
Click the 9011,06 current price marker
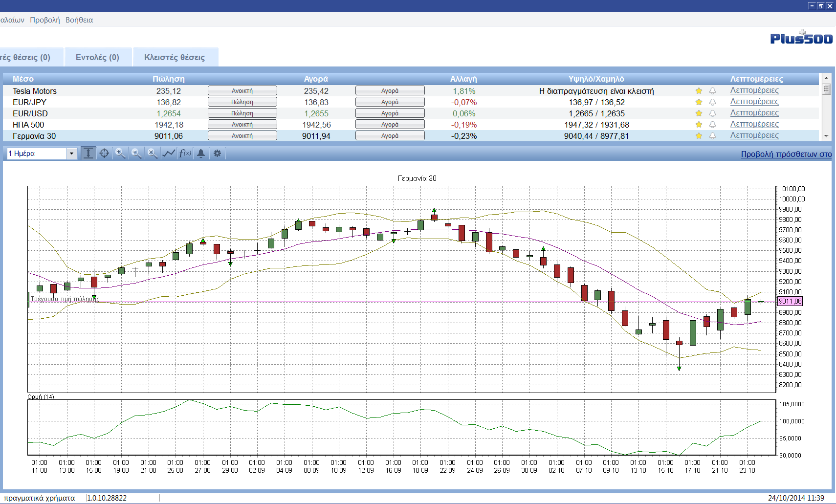[x=790, y=301]
